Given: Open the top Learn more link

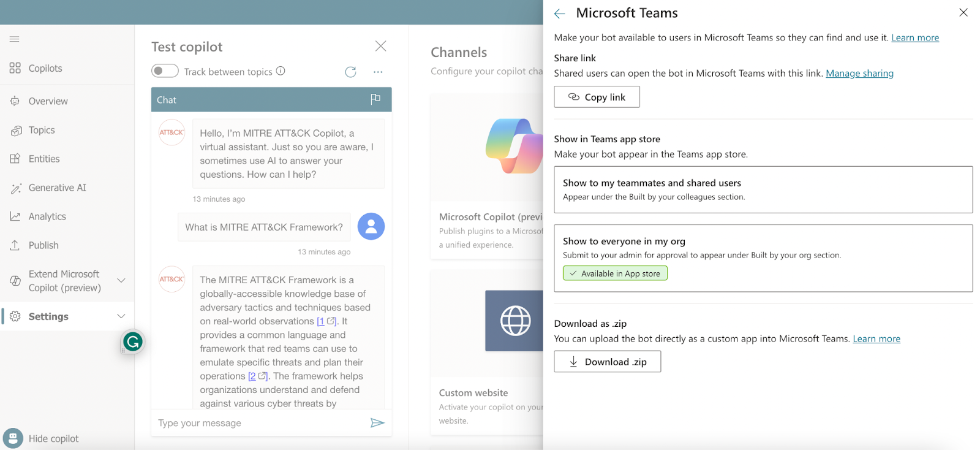Looking at the screenshot, I should [x=915, y=38].
